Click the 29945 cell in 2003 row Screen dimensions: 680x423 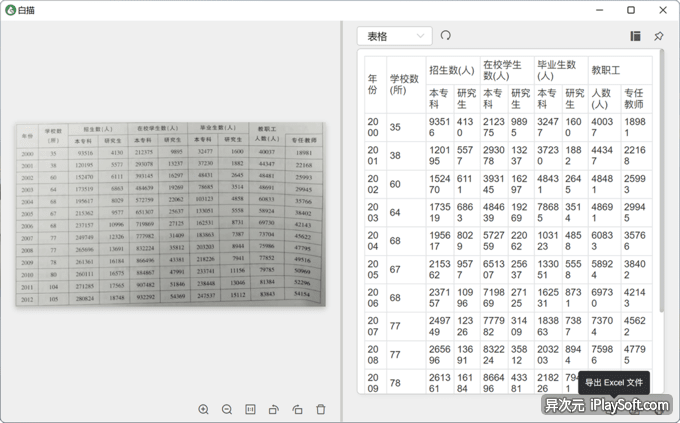tap(636, 213)
